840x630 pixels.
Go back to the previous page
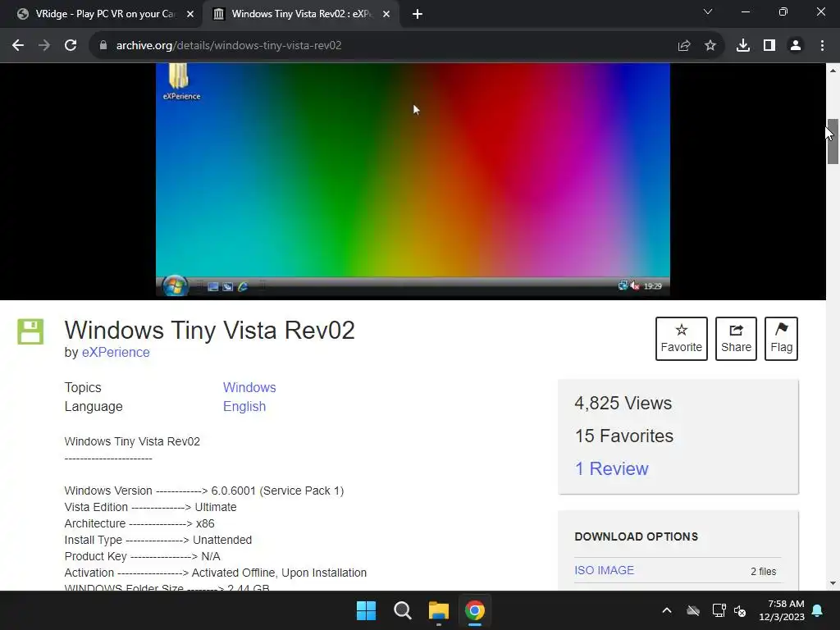coord(18,46)
